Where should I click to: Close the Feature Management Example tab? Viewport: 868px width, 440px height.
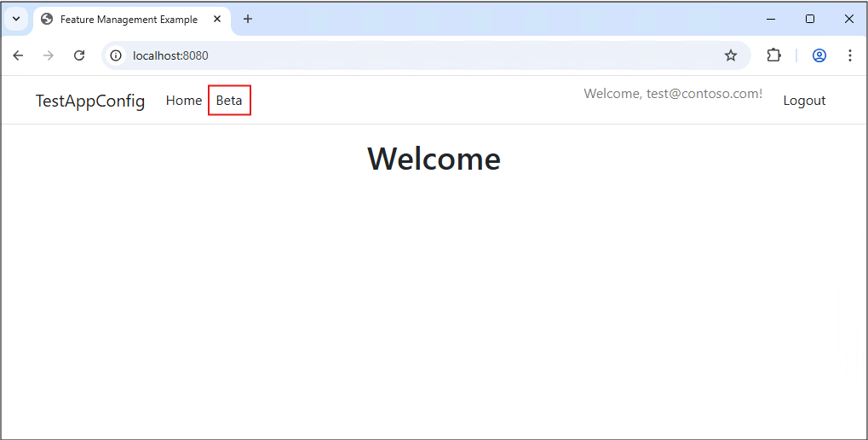[x=217, y=19]
